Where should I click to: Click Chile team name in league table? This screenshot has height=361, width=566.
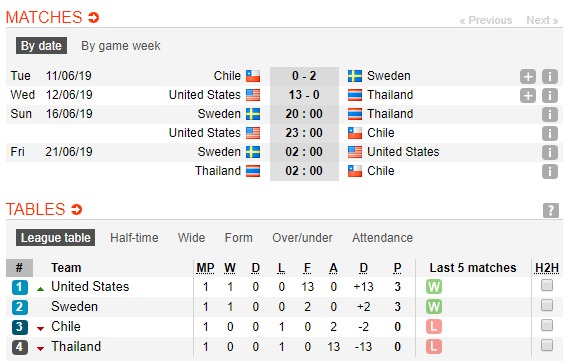(66, 326)
